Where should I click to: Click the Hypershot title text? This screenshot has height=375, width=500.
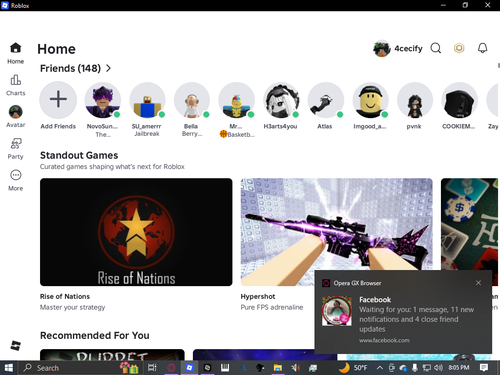pyautogui.click(x=258, y=296)
